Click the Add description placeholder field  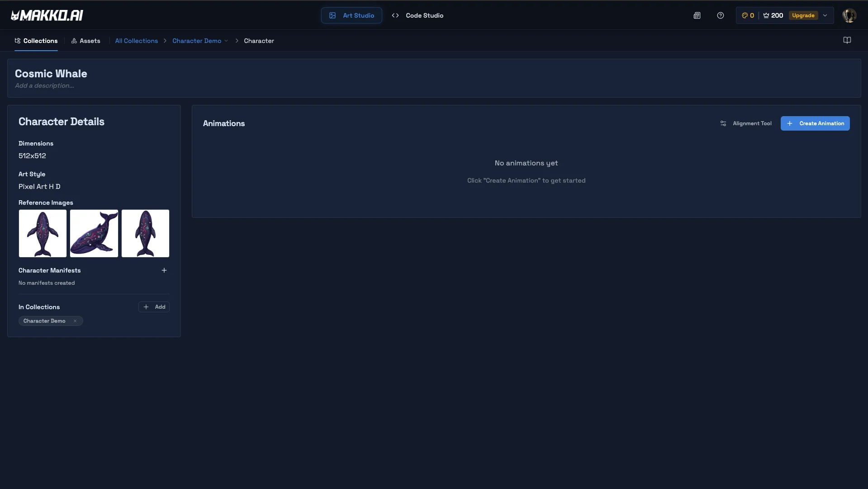click(44, 85)
